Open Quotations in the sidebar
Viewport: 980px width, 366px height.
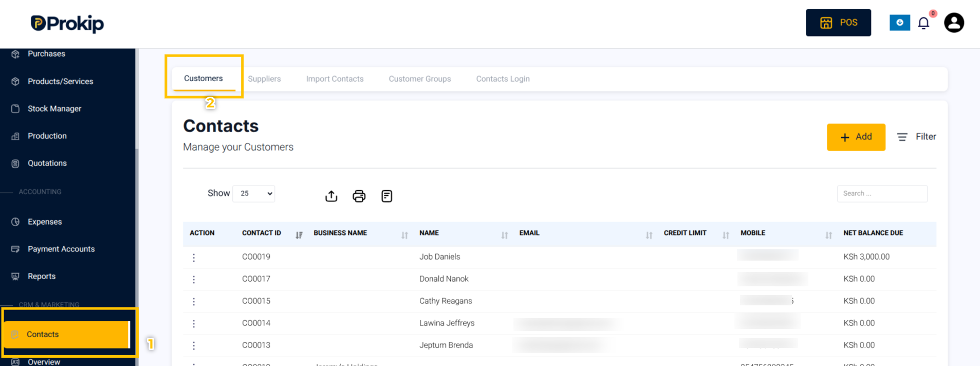click(x=47, y=163)
